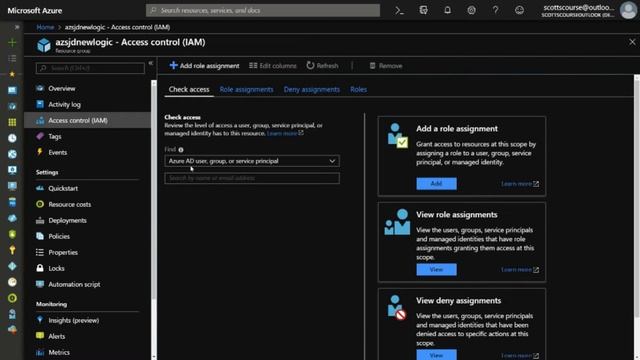Viewport: 640px width, 360px height.
Task: Click the green plus Create a resource icon
Action: 12,42
